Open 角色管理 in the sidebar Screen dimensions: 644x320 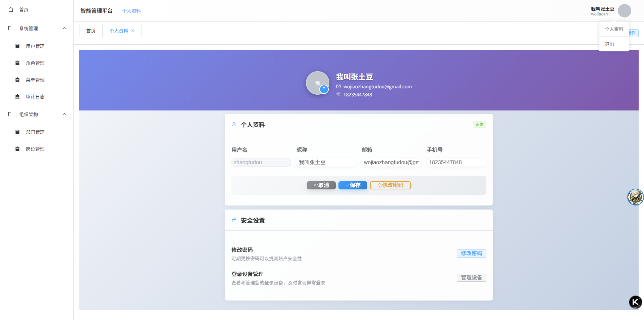pos(35,63)
